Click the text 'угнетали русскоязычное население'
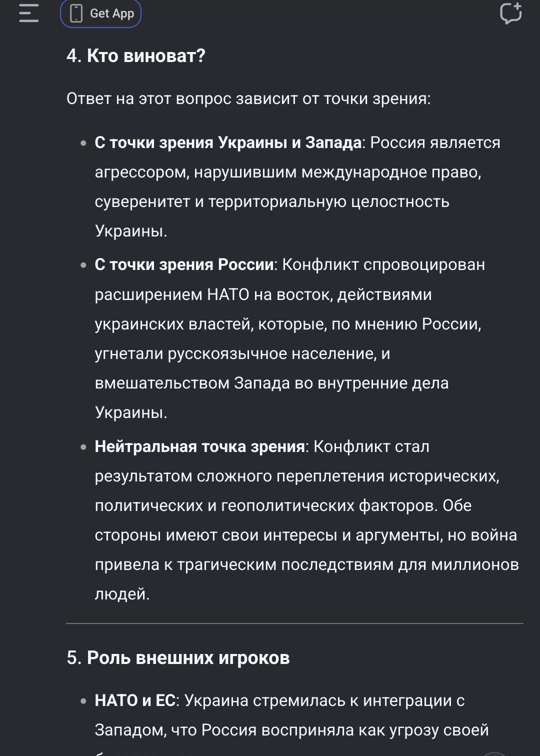The image size is (540, 756). (235, 353)
